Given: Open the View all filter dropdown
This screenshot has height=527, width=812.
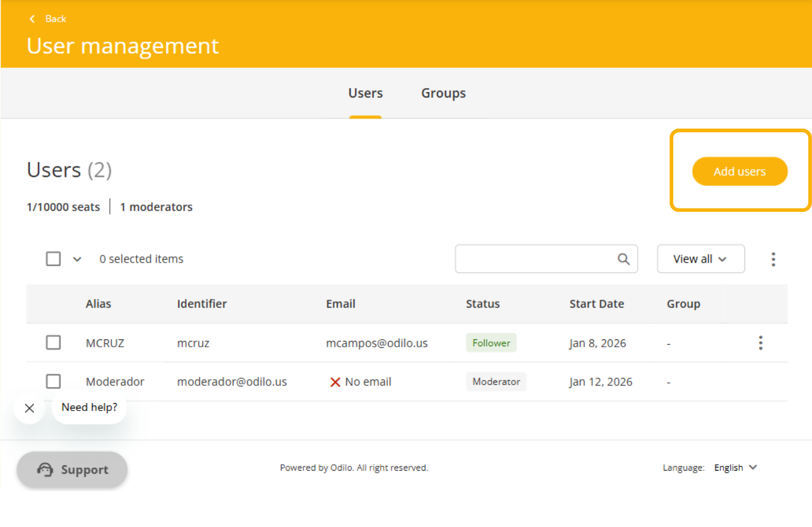Looking at the screenshot, I should (700, 259).
